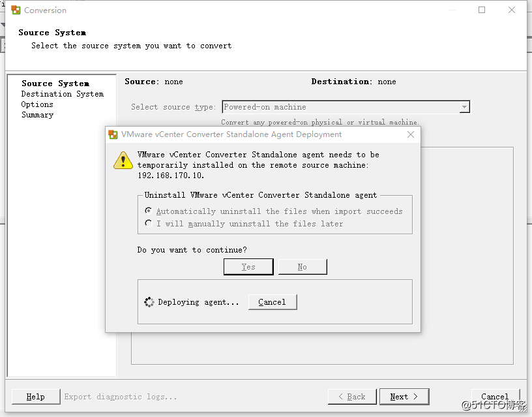Screen dimensions: 532x417
Task: Click the IP address 192.168.170.10 text
Action: point(171,176)
